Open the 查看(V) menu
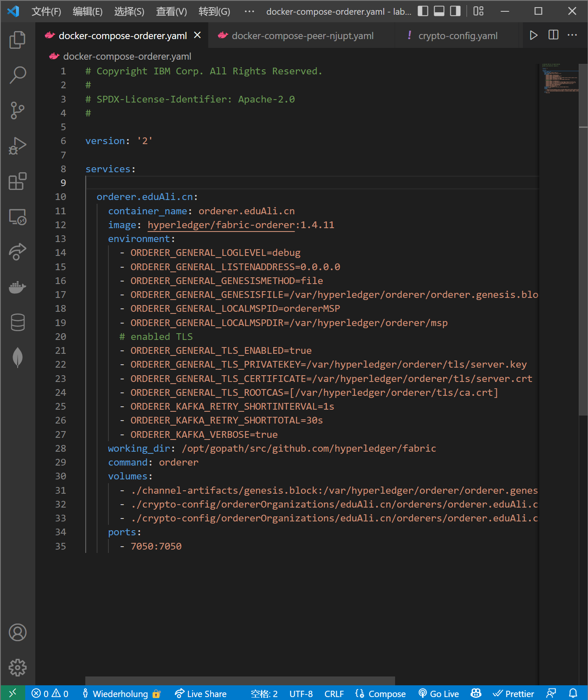Image resolution: width=588 pixels, height=700 pixels. (x=171, y=11)
